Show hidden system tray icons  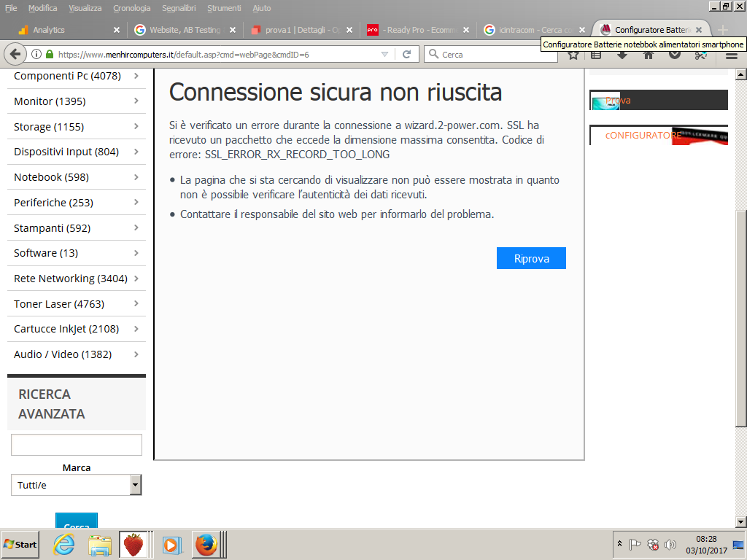point(619,544)
